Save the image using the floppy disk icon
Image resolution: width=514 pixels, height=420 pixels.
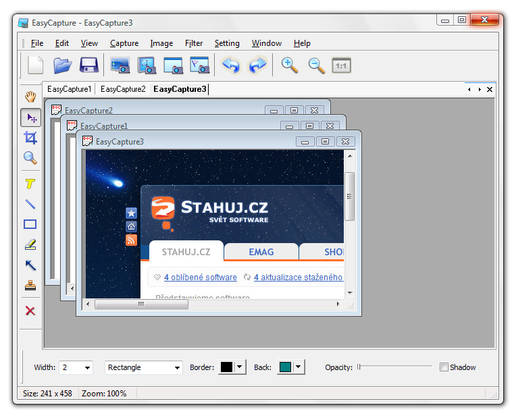tap(89, 65)
